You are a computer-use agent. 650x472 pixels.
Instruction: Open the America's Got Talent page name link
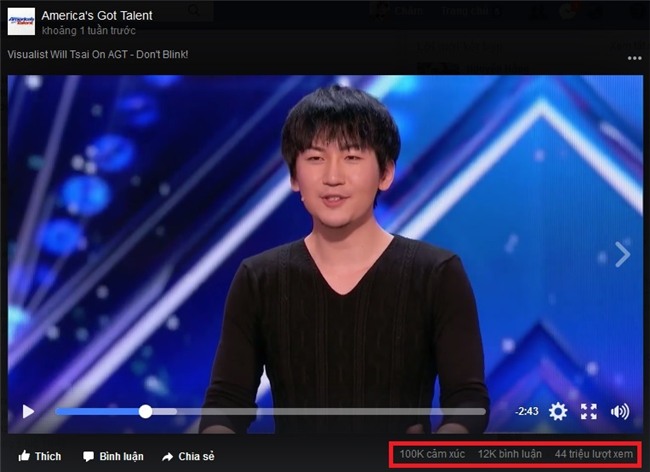[x=97, y=16]
